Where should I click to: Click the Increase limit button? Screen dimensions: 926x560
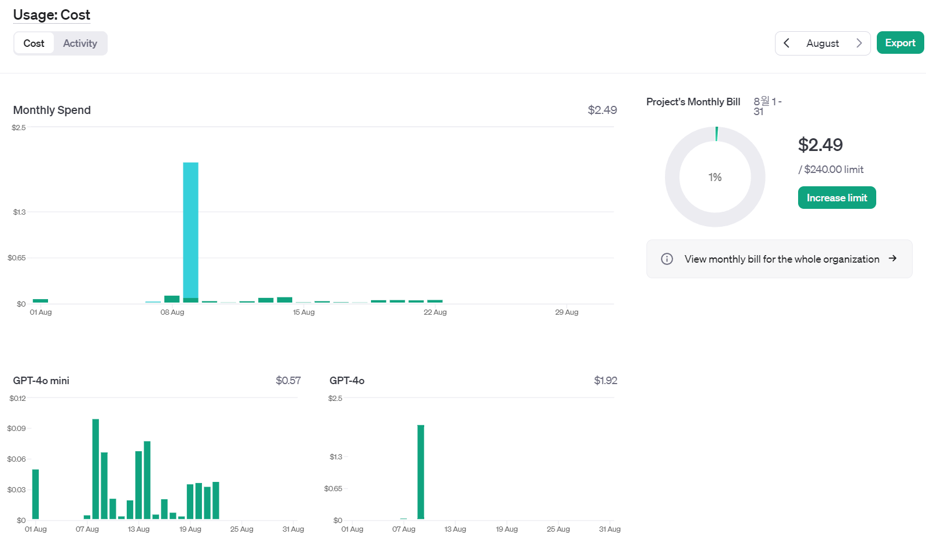(837, 198)
